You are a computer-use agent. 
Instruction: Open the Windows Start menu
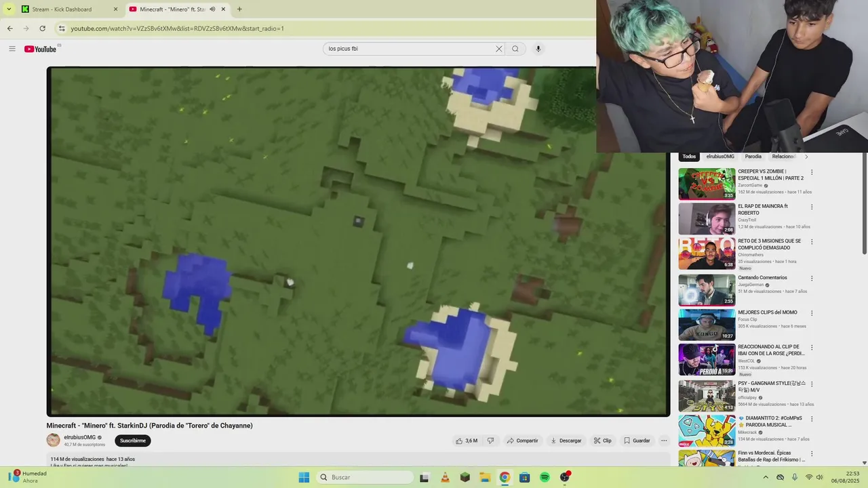(x=304, y=477)
